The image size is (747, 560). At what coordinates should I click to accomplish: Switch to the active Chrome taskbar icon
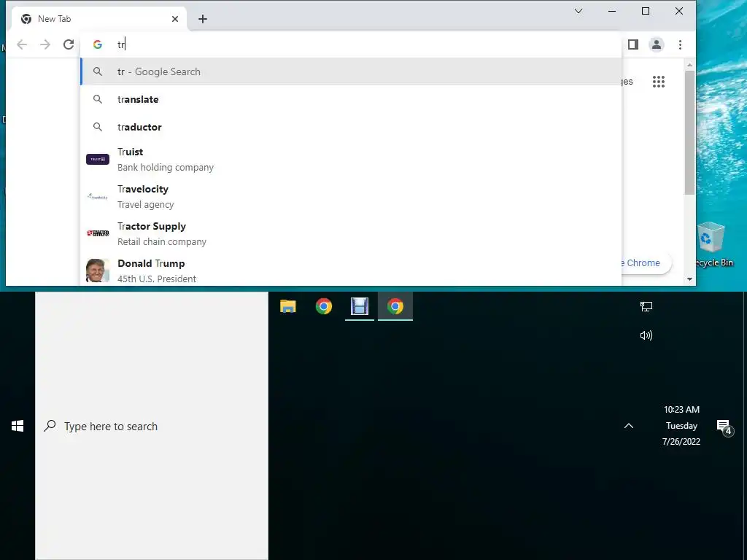click(395, 306)
